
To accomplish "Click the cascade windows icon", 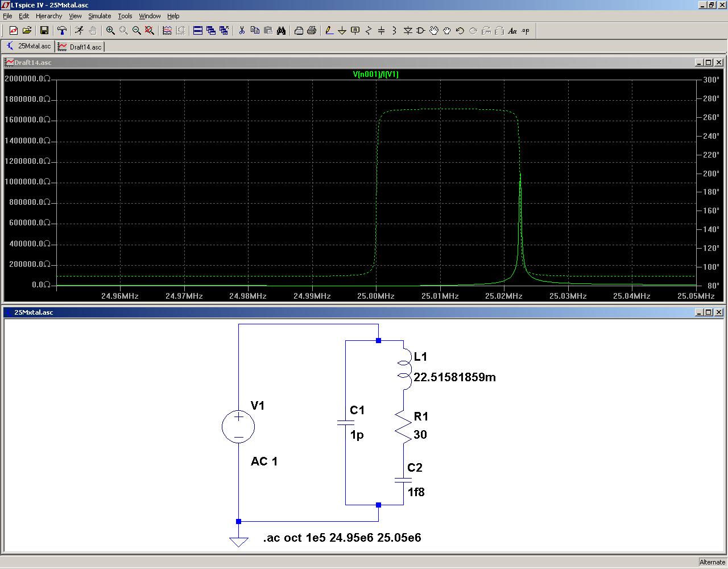I will pyautogui.click(x=211, y=31).
